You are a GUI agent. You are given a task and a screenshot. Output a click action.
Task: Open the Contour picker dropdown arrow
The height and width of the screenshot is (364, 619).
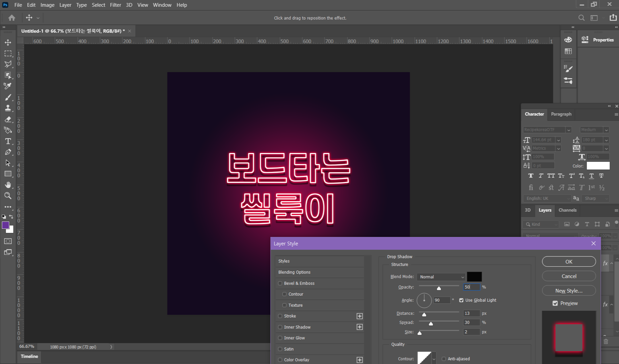point(434,359)
